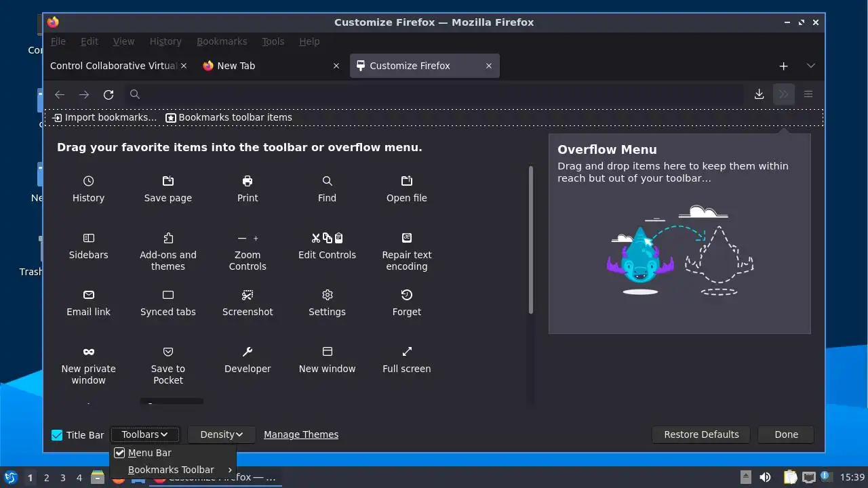
Task: Open the Density dropdown
Action: pyautogui.click(x=221, y=434)
